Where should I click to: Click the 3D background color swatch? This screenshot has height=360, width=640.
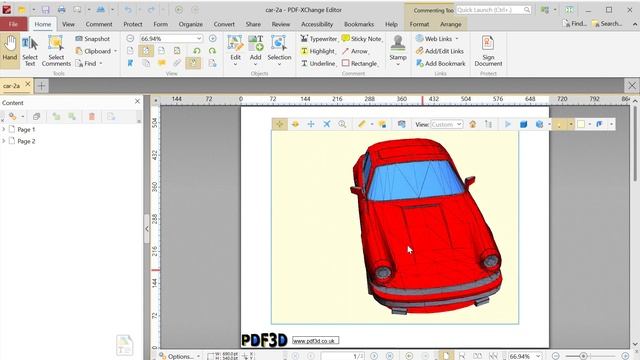(581, 124)
